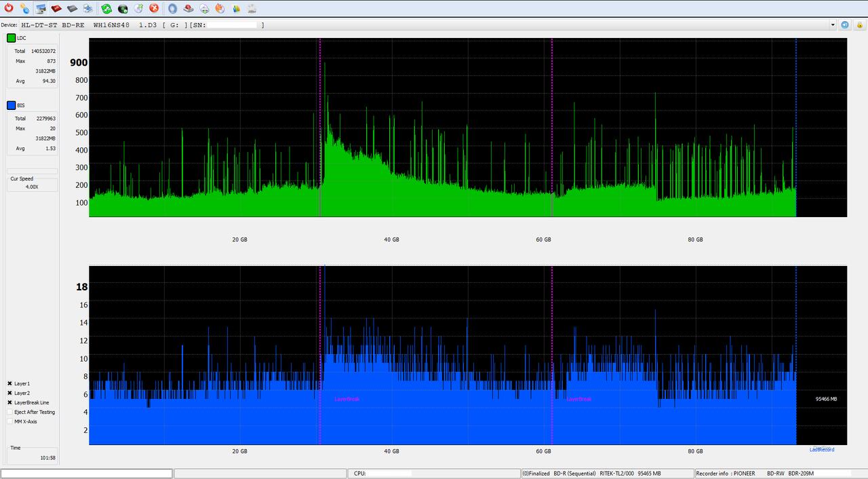The width and height of the screenshot is (868, 479).
Task: Select the picture/screenshot toolbar icon
Action: [x=41, y=8]
